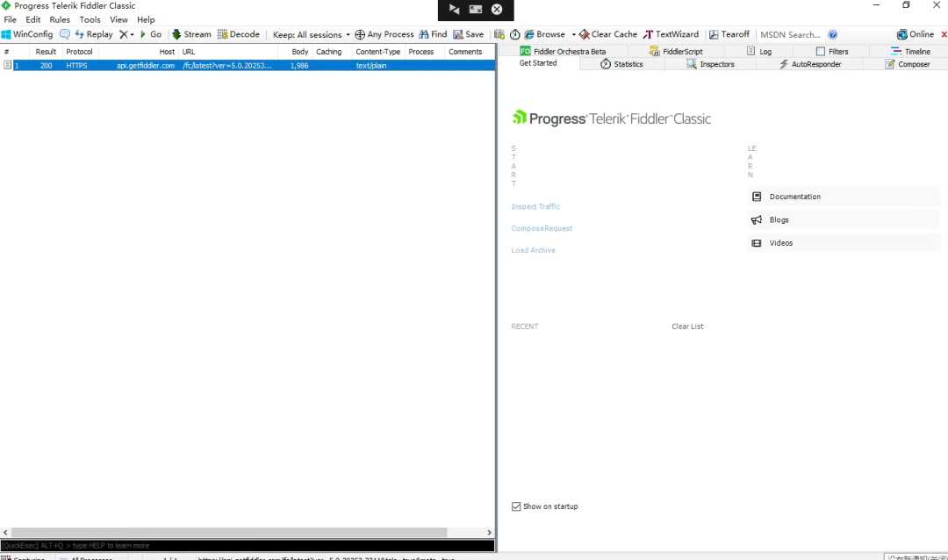Open the Tools menu
The height and width of the screenshot is (560, 948).
tap(90, 19)
